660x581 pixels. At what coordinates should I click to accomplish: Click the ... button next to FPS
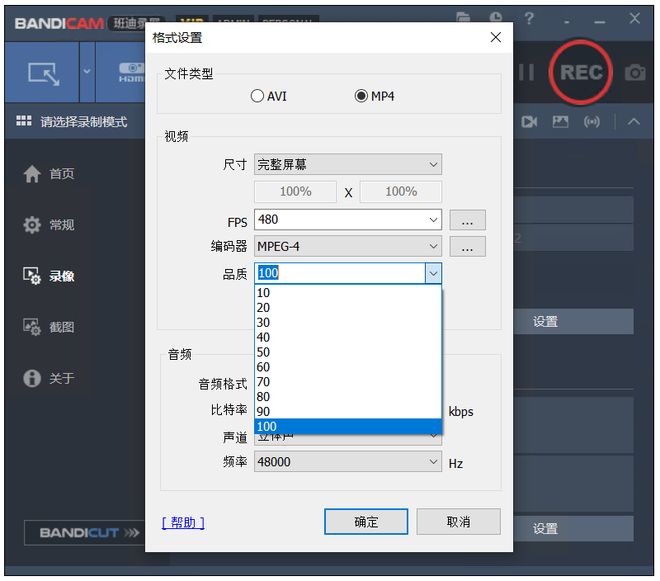[x=467, y=220]
